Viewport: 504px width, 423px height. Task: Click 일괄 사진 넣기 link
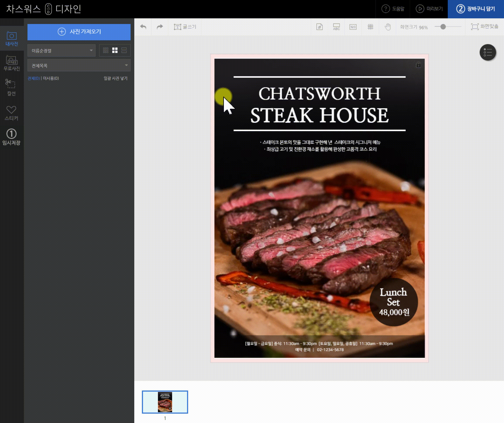(116, 78)
